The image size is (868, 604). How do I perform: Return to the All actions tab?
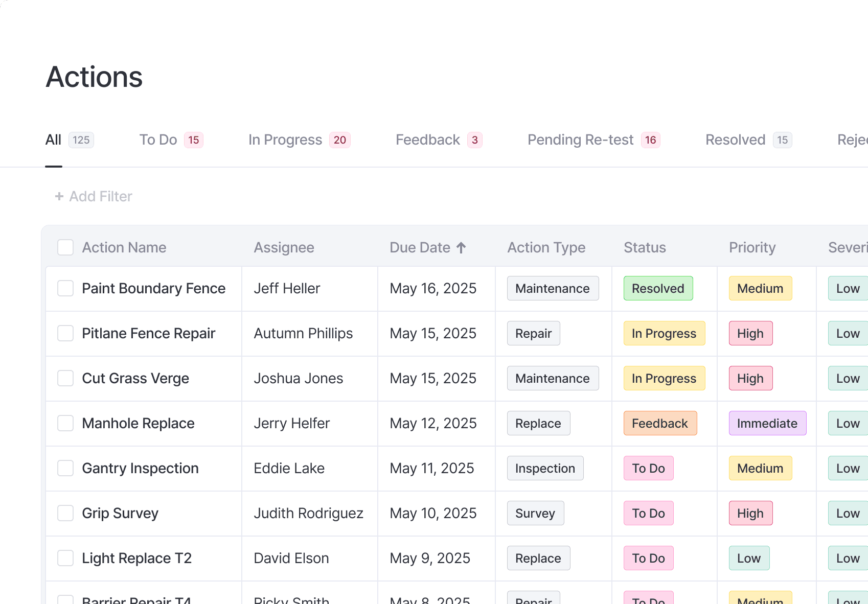[53, 140]
